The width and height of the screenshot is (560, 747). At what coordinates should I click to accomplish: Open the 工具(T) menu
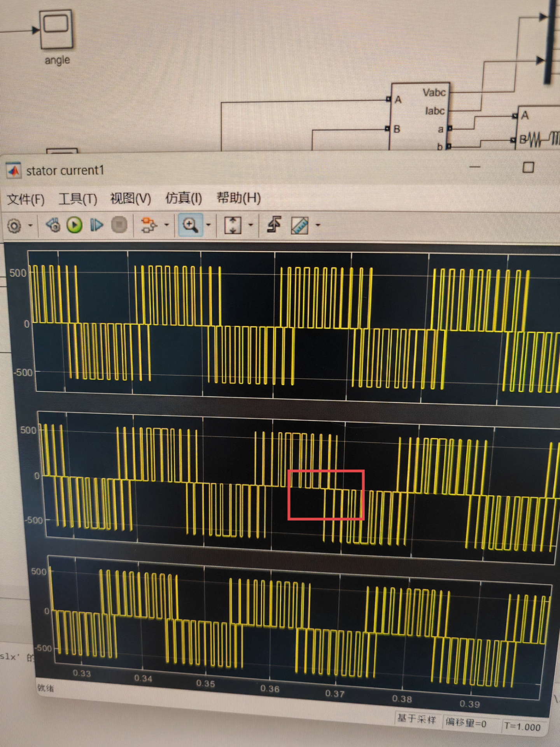click(x=78, y=199)
